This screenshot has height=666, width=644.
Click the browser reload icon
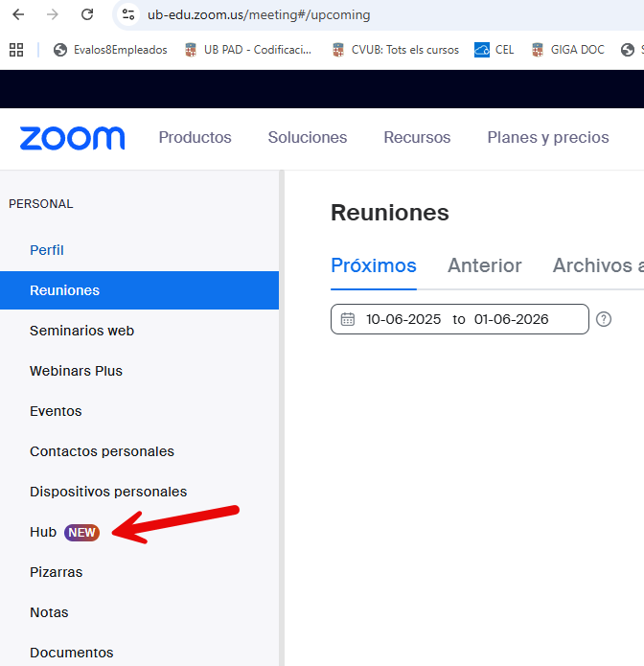point(87,14)
